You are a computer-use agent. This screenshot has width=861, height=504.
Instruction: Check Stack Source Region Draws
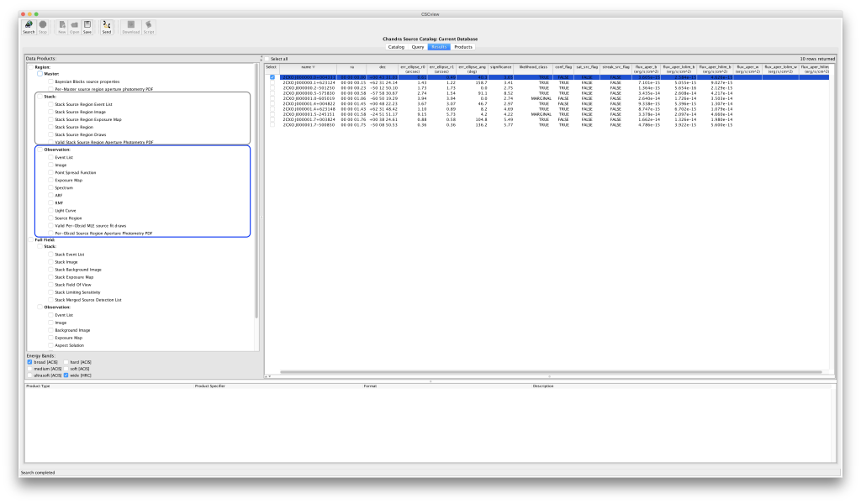click(50, 134)
